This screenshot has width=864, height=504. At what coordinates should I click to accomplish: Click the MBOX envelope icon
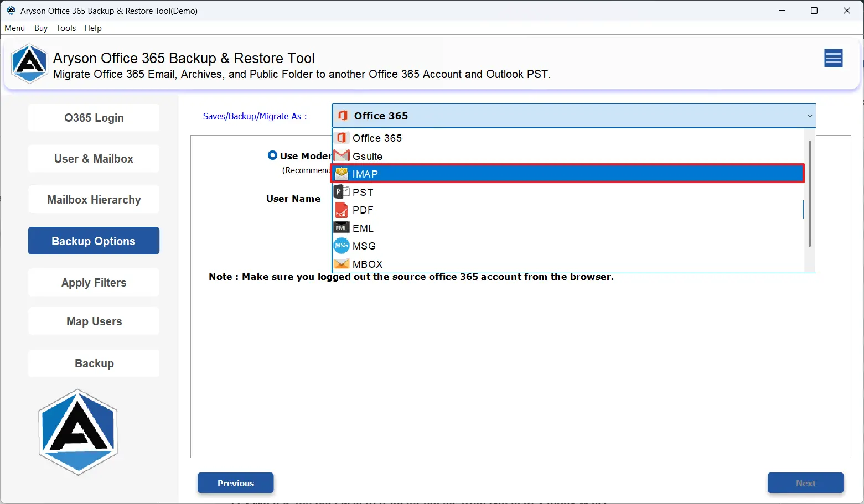point(342,264)
